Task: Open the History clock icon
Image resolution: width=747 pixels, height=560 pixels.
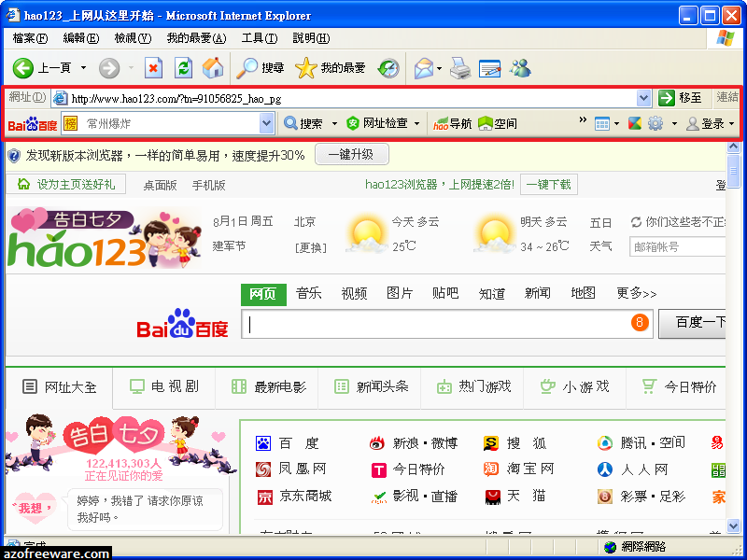Action: click(x=388, y=68)
